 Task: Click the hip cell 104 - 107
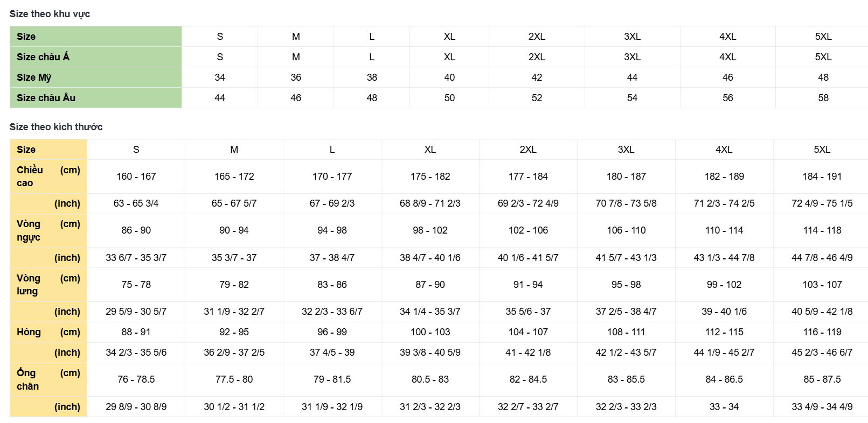[528, 332]
